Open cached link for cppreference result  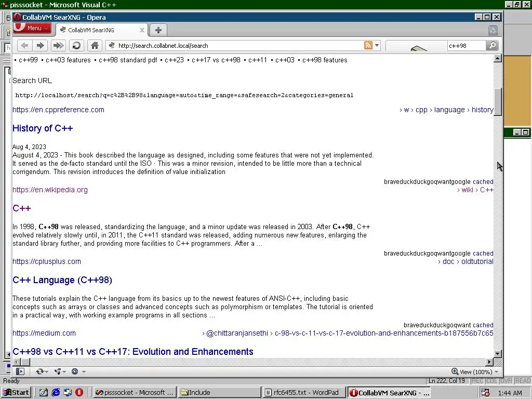tap(483, 181)
